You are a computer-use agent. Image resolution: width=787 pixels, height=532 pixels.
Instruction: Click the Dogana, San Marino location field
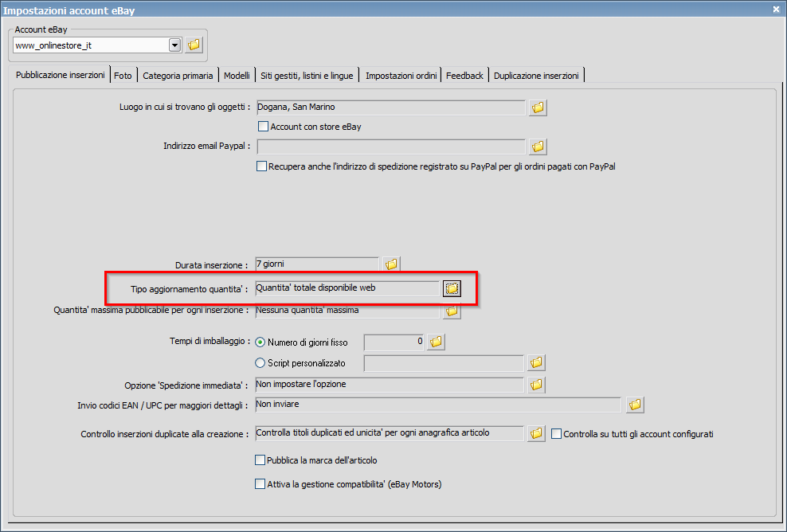391,108
